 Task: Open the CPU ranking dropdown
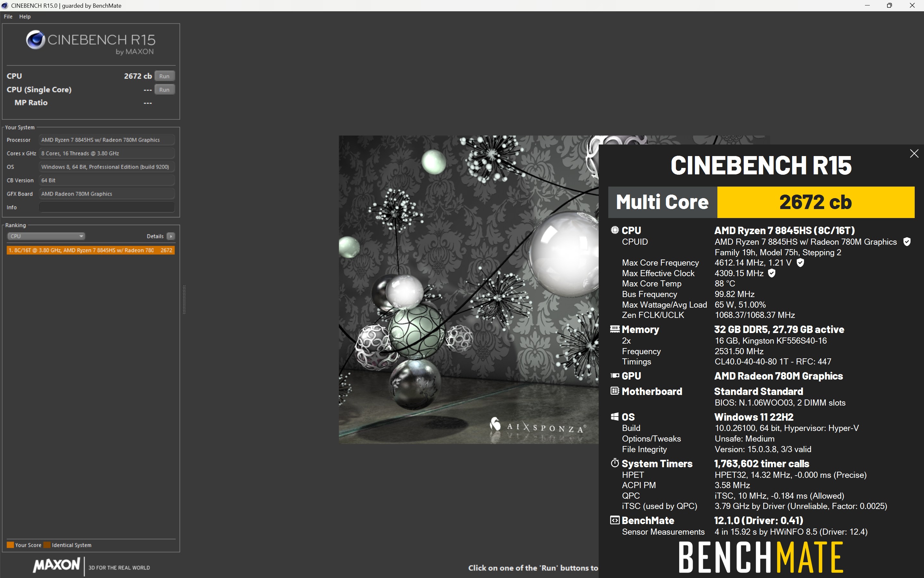coord(46,236)
